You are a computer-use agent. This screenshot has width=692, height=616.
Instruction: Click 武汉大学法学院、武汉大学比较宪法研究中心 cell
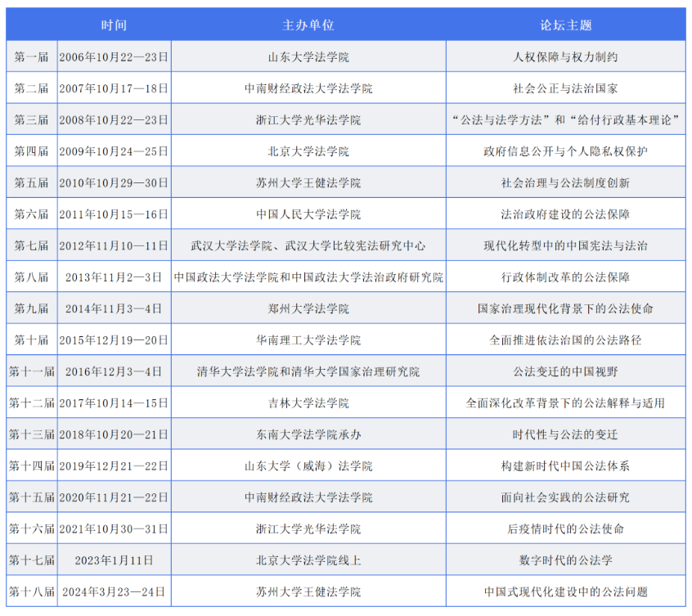pos(308,245)
